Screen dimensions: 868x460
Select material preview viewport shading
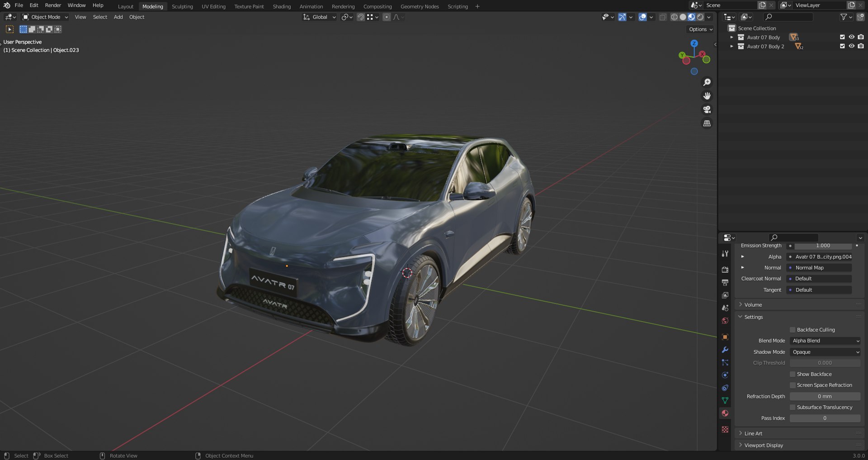691,17
